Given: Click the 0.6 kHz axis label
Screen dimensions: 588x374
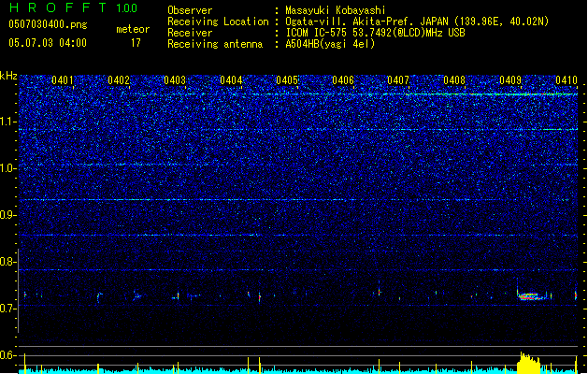Looking at the screenshot, I should 8,355.
